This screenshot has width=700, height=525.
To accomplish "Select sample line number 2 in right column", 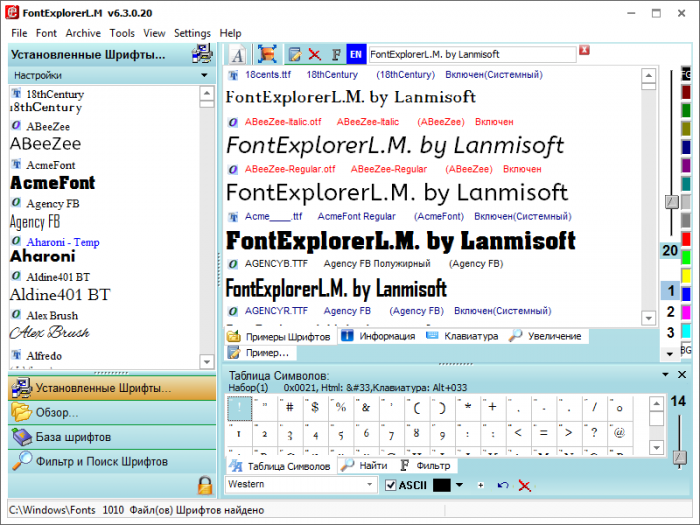I will [670, 312].
